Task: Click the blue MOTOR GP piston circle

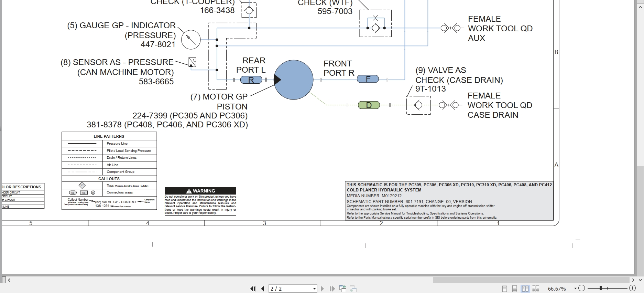Action: [x=294, y=80]
